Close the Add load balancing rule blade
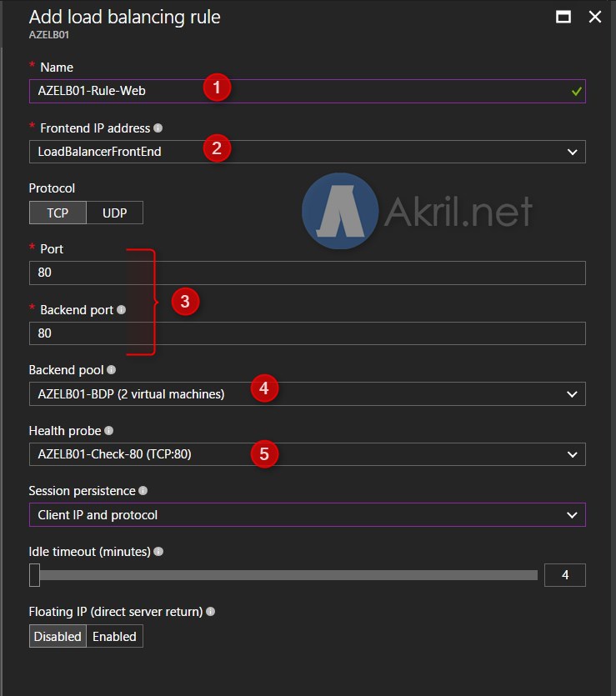 click(594, 17)
